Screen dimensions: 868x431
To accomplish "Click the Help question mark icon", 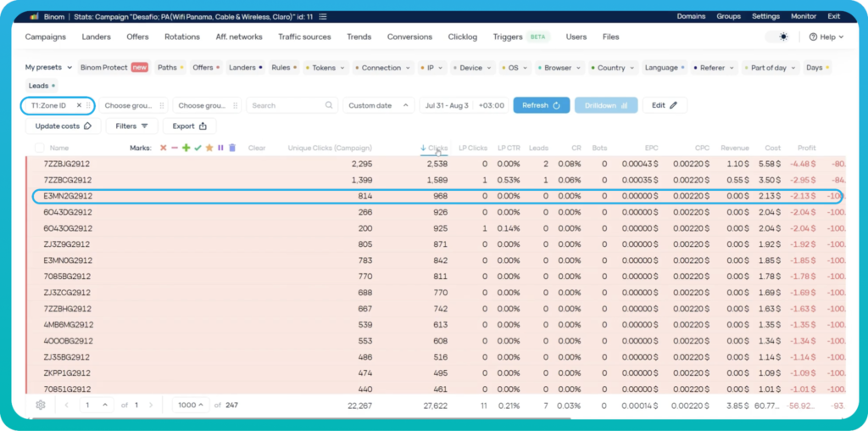I will pos(813,37).
